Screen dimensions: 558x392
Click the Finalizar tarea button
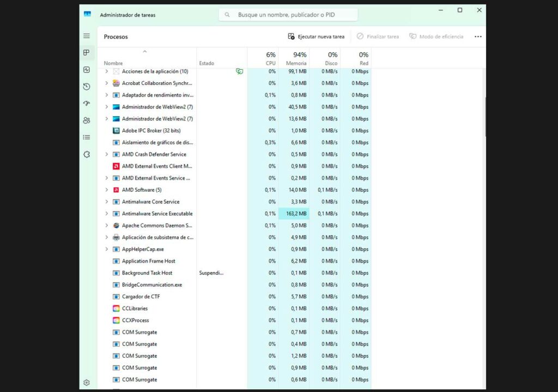tap(378, 36)
